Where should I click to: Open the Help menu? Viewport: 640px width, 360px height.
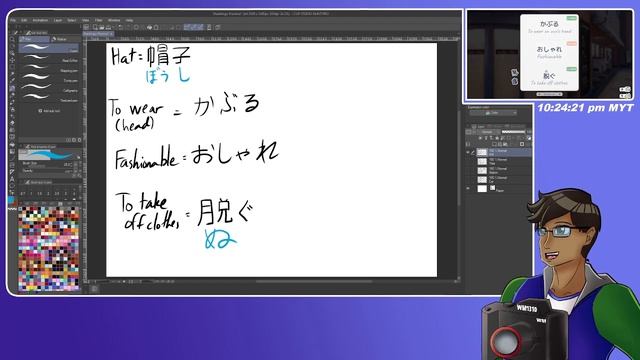pyautogui.click(x=129, y=20)
